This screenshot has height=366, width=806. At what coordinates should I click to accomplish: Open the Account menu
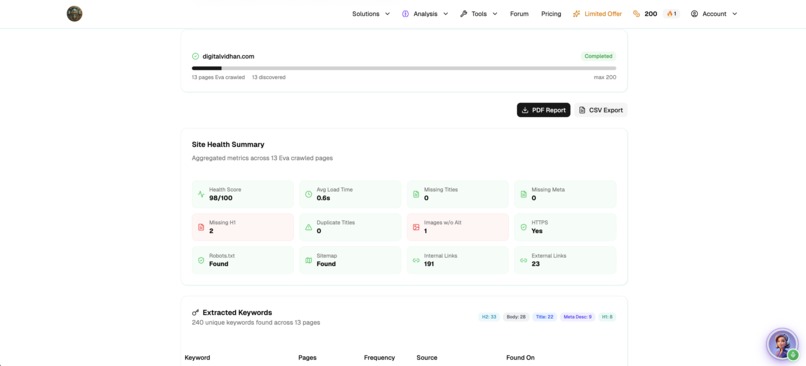pos(714,14)
